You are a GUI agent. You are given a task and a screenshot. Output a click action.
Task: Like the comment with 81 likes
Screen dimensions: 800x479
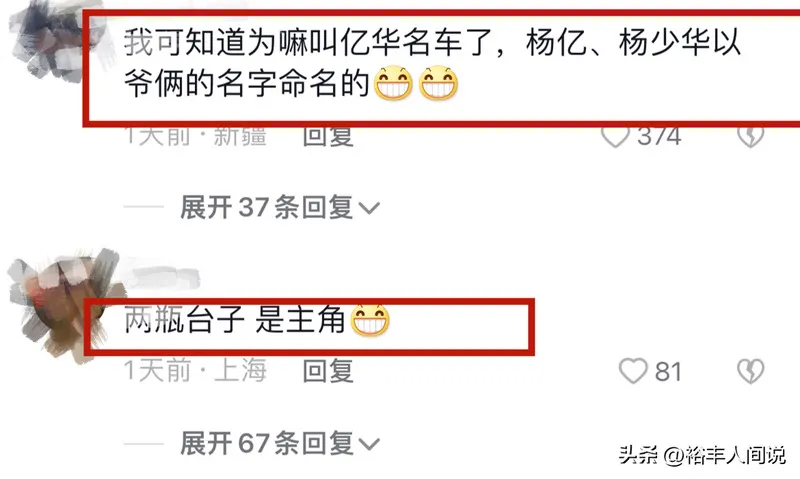[633, 371]
